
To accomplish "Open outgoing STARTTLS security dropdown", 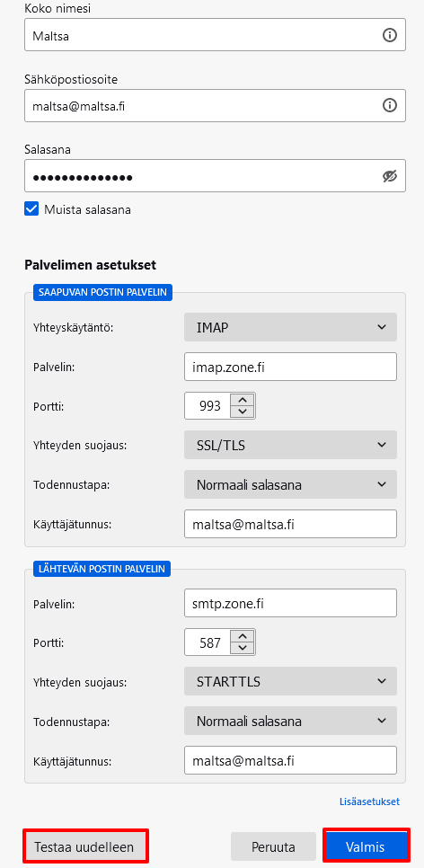I will click(x=290, y=681).
